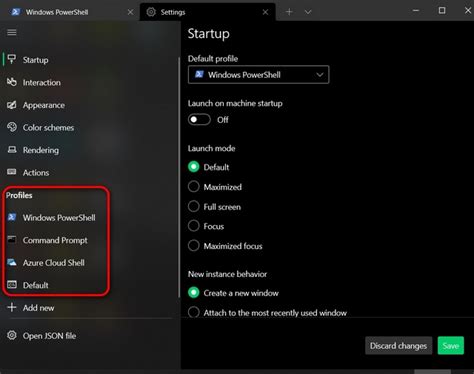Open a new tab with plus button

289,12
